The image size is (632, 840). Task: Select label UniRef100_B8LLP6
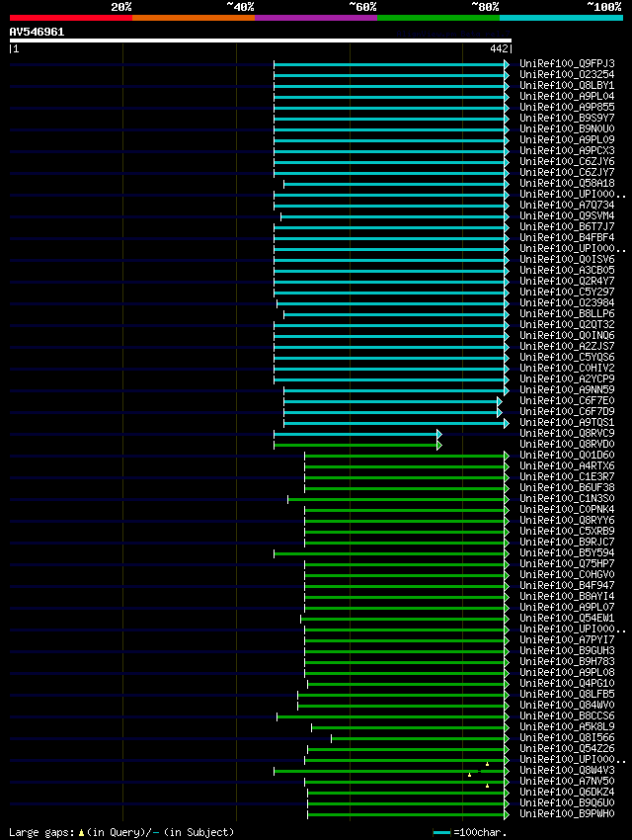coord(567,313)
